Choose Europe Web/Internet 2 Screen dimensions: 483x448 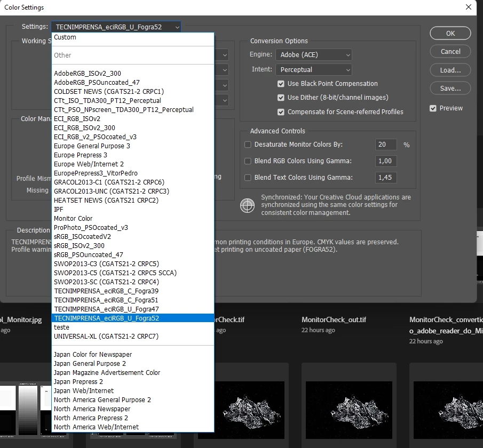[133, 164]
